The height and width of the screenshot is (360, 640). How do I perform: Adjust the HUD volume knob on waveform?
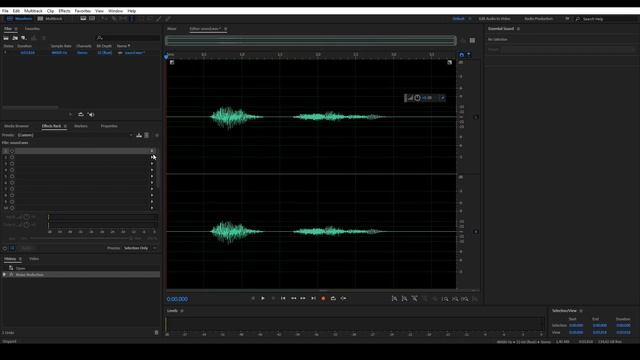coord(417,98)
